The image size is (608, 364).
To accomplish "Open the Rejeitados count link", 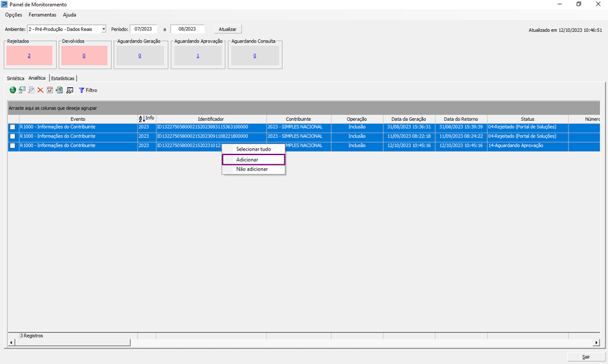I will (29, 56).
